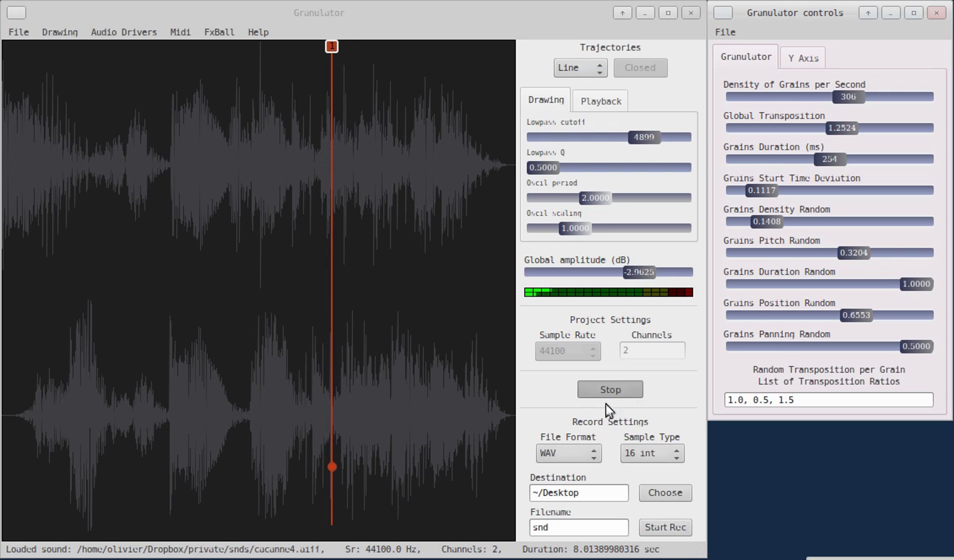The image size is (954, 560).
Task: Click the Granulator window menu icon at top-left
Action: click(x=16, y=13)
